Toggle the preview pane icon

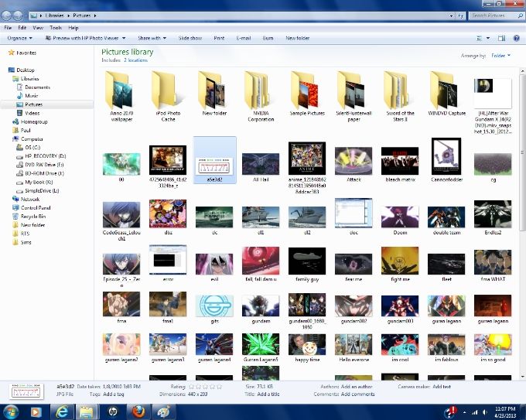click(x=501, y=38)
